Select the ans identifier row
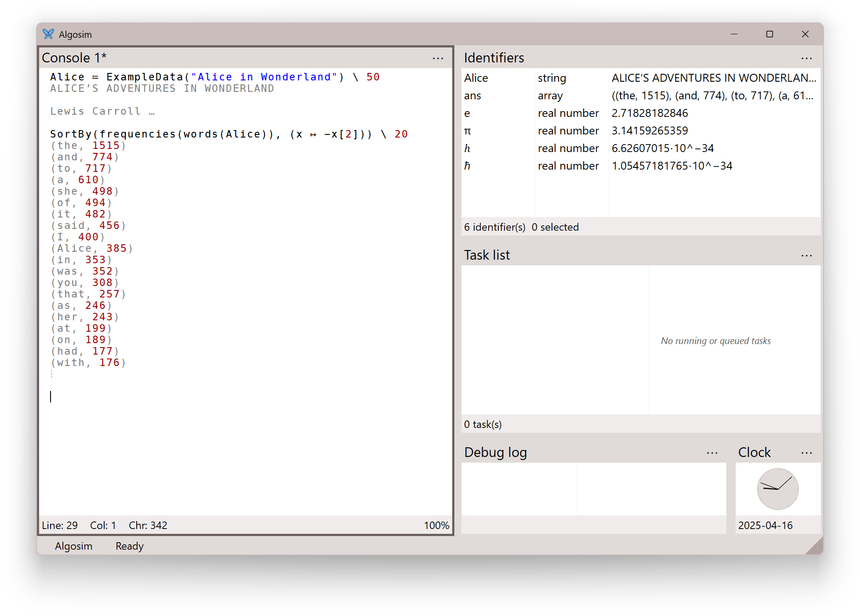Screen dimensions: 860x616 [x=641, y=95]
